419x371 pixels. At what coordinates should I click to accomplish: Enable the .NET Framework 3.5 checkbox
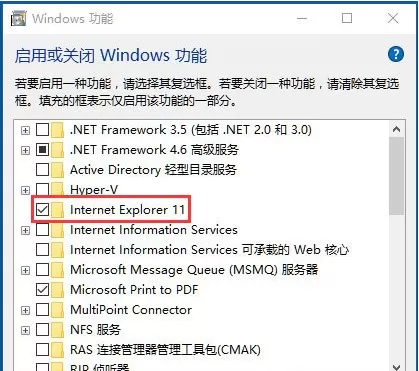[42, 130]
